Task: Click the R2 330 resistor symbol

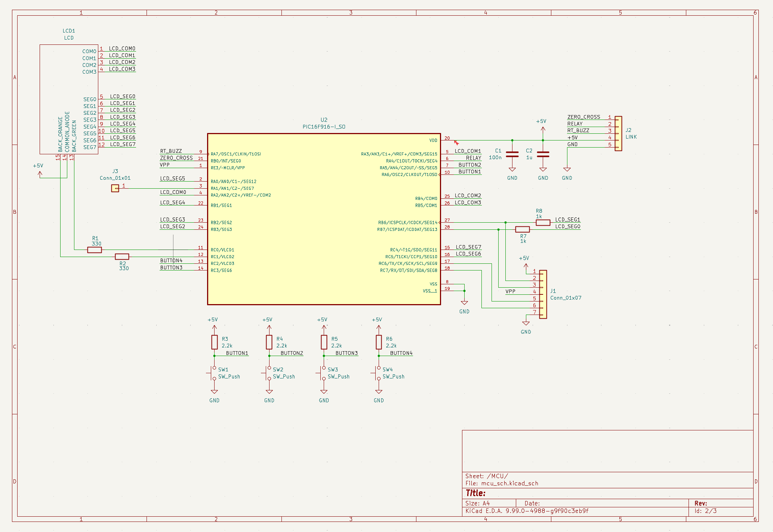Action: pos(122,257)
